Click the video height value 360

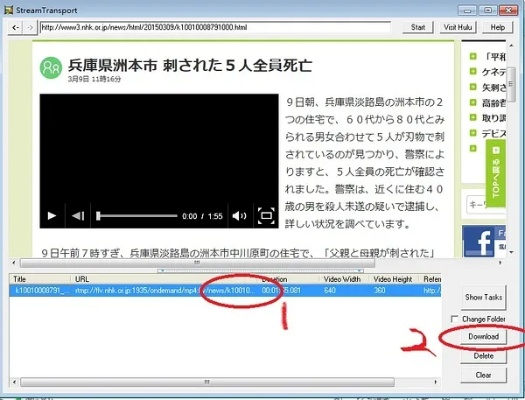point(379,290)
